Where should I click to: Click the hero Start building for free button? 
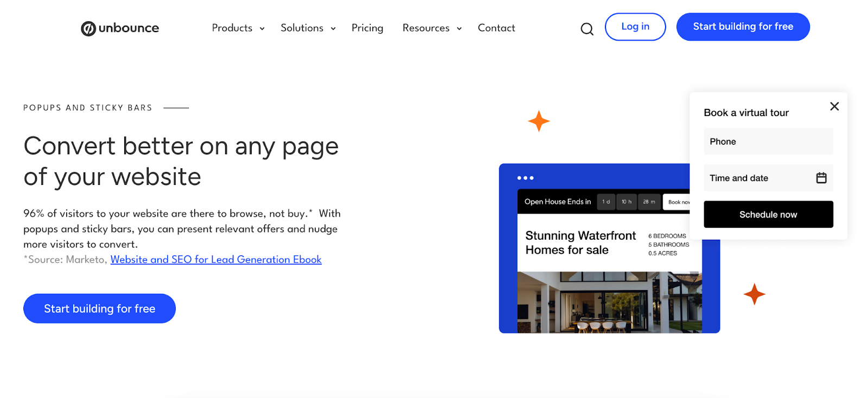point(99,309)
